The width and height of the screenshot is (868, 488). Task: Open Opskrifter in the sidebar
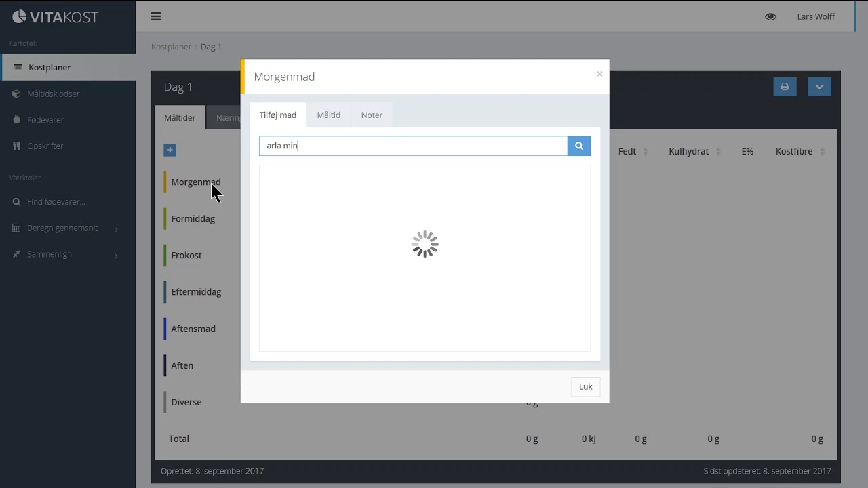(45, 146)
